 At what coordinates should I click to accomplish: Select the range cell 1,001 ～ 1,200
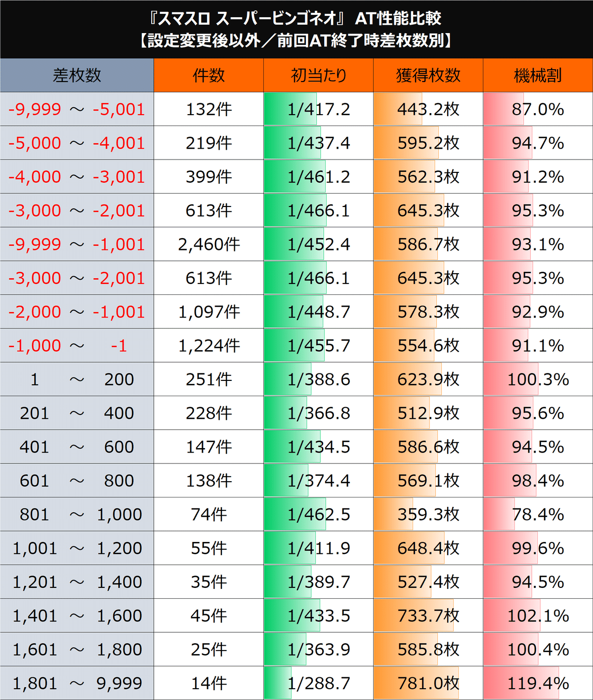77,548
